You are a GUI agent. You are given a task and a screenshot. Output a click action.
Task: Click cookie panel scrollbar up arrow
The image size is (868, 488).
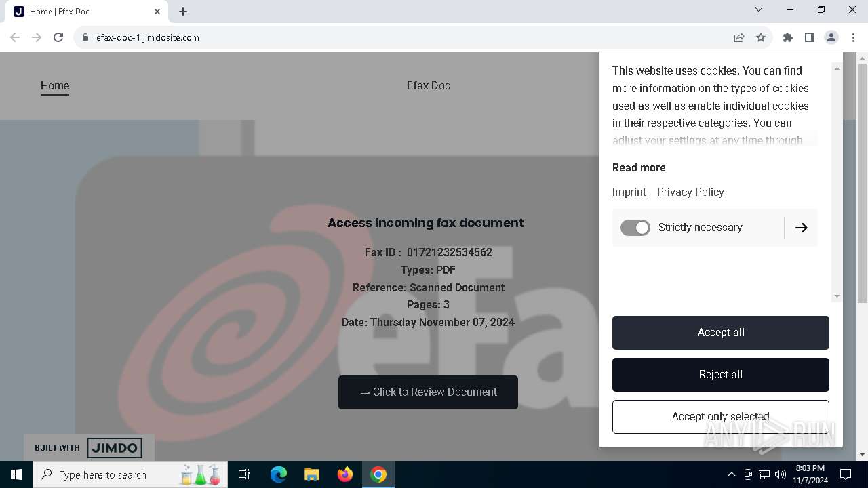[837, 68]
